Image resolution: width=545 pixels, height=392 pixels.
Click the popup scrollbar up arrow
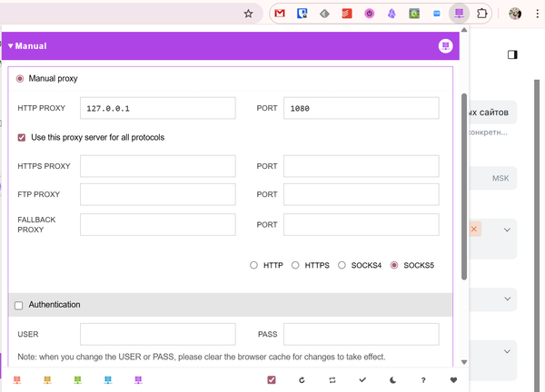464,30
